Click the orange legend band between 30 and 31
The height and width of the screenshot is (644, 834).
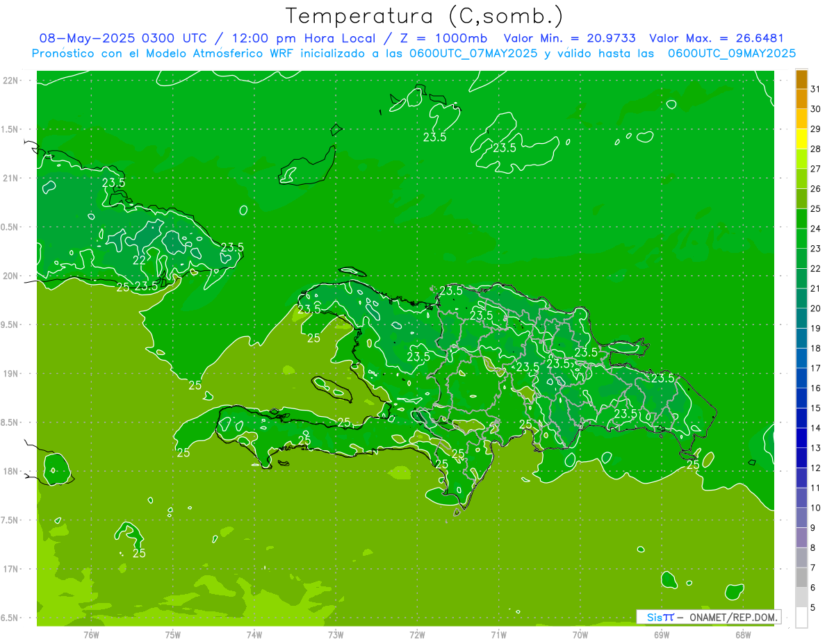click(x=801, y=99)
